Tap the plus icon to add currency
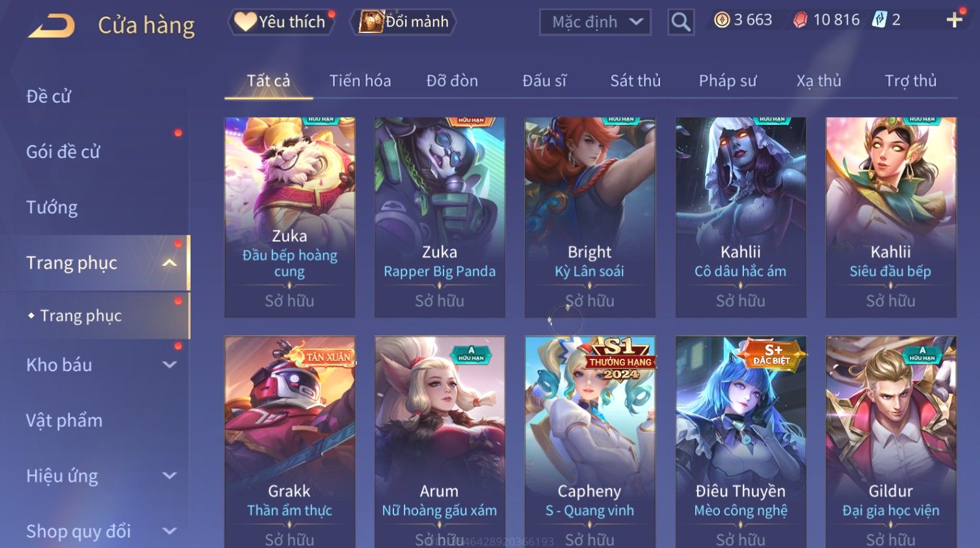Viewport: 980px width, 548px height. (x=954, y=20)
